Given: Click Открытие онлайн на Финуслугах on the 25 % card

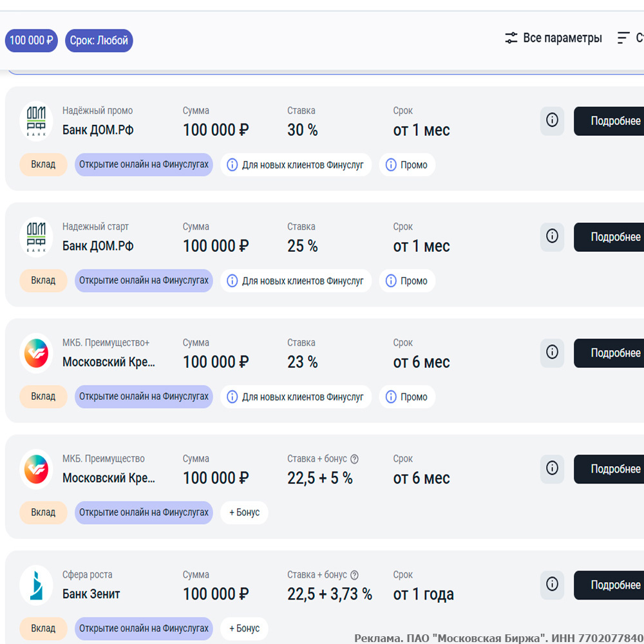Looking at the screenshot, I should tap(144, 281).
